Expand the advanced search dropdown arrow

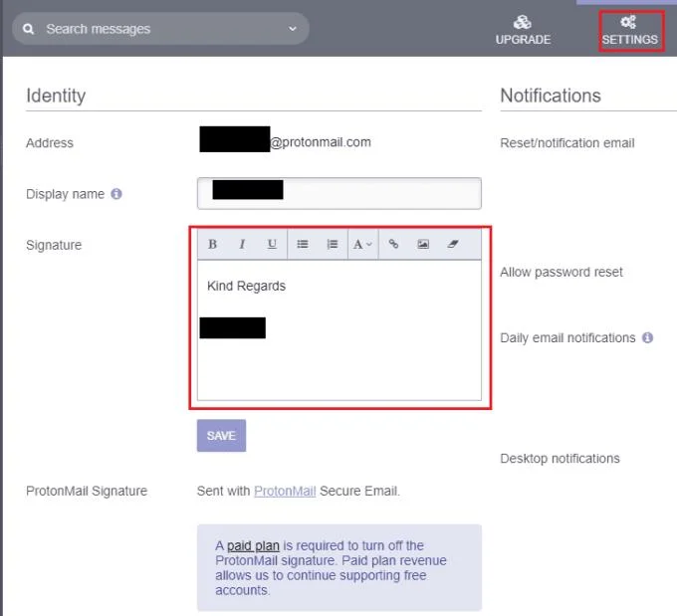pos(293,29)
